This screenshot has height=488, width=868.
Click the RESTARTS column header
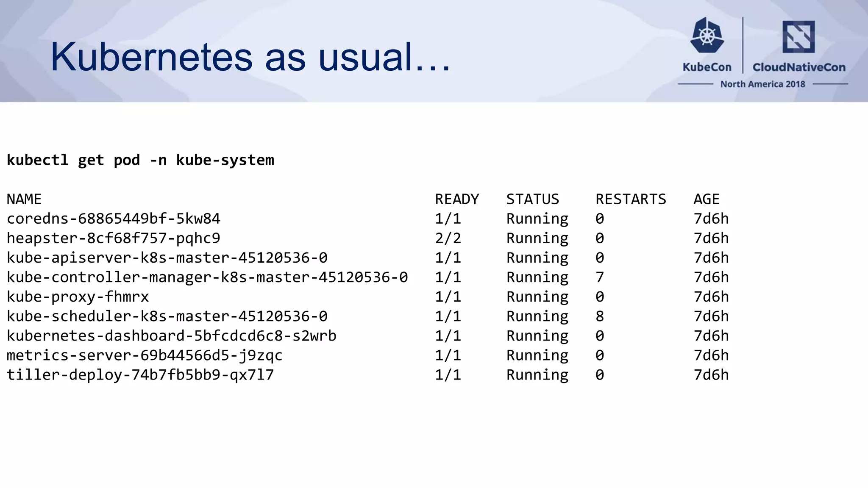coord(631,199)
